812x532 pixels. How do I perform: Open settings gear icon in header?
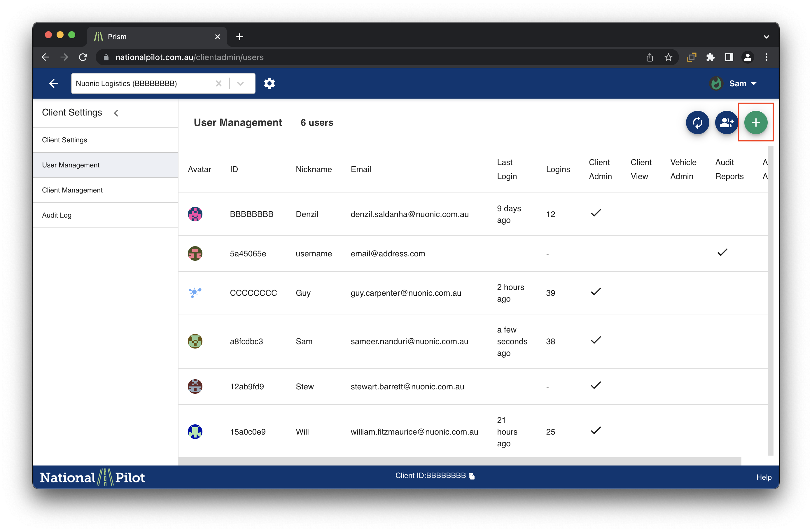(269, 83)
